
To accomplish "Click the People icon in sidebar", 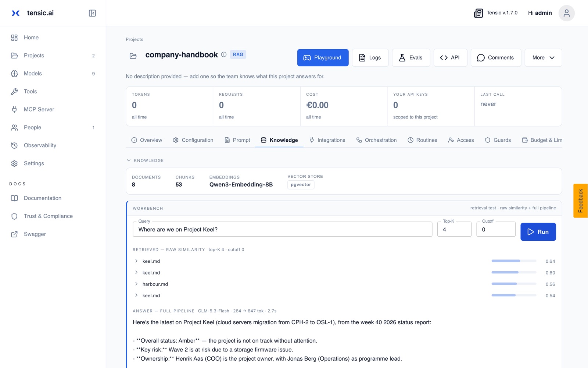I will click(14, 128).
